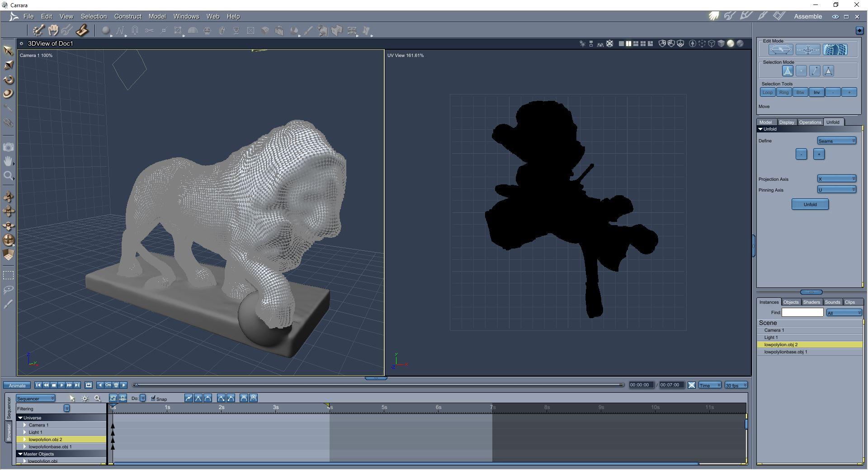Image resolution: width=868 pixels, height=470 pixels.
Task: Click the smooth shaded sphere display icon
Action: click(x=731, y=44)
